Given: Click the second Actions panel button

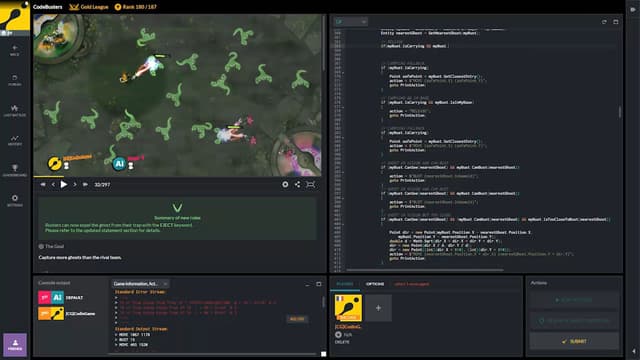Looking at the screenshot, I should click(x=574, y=321).
